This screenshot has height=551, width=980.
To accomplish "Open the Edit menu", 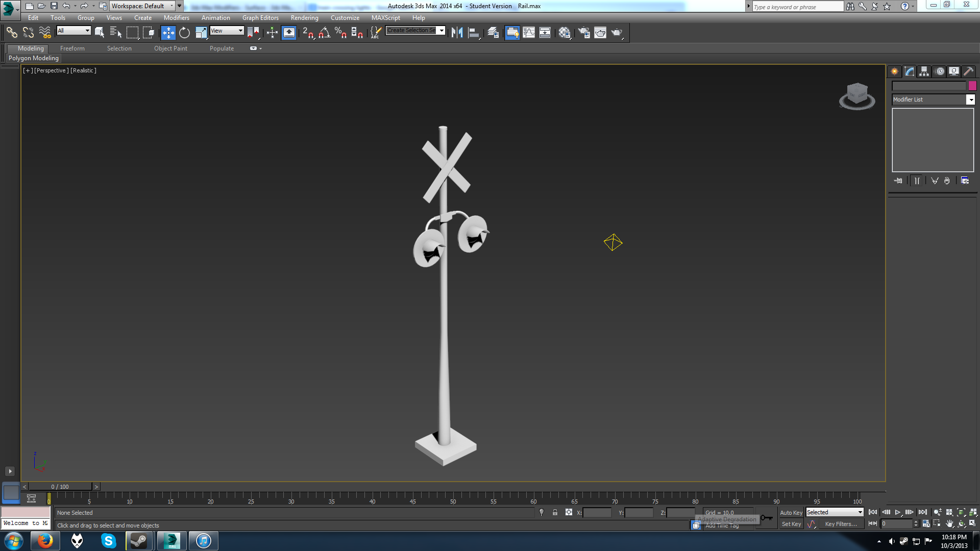I will pyautogui.click(x=33, y=18).
